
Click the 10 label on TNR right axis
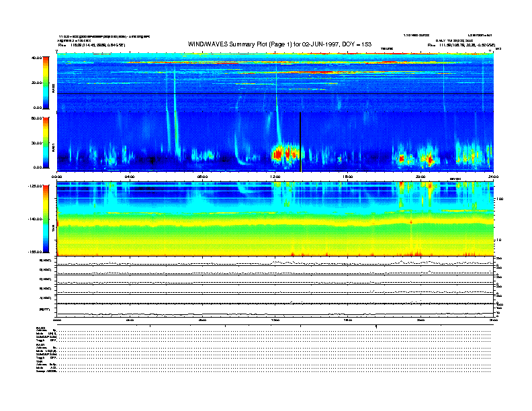498,240
